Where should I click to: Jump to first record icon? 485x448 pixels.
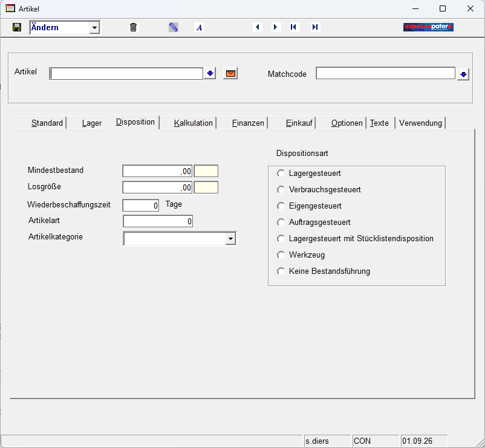click(x=293, y=27)
